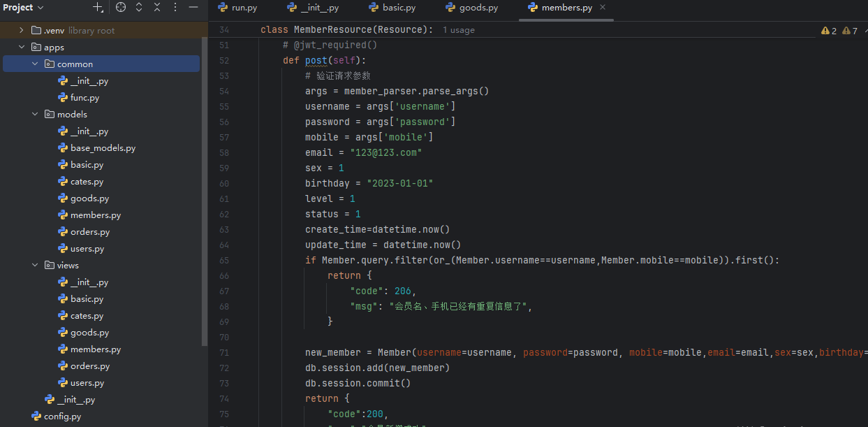Viewport: 868px width, 427px height.
Task: Switch to the goods.py editor tab
Action: click(x=471, y=8)
